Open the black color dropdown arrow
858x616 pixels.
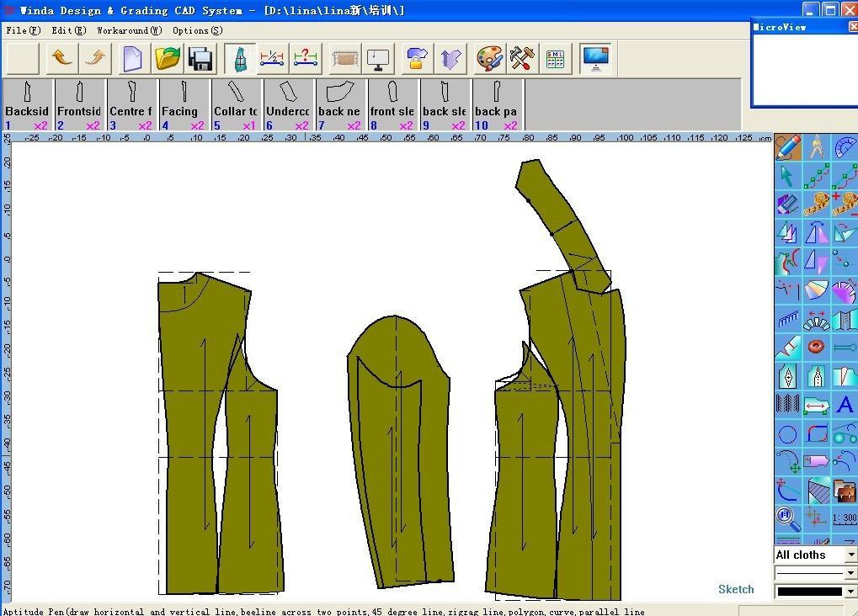coord(851,592)
